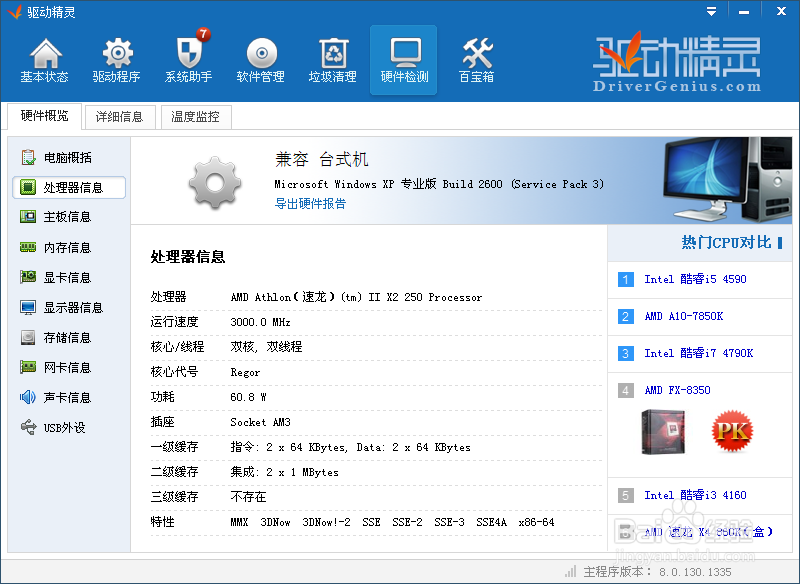Viewport: 800px width, 584px height.
Task: Switch to the 温度监控 tab
Action: pyautogui.click(x=196, y=117)
